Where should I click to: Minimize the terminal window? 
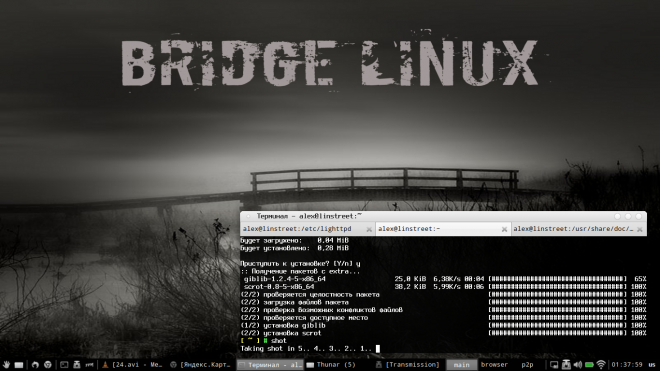coord(617,216)
